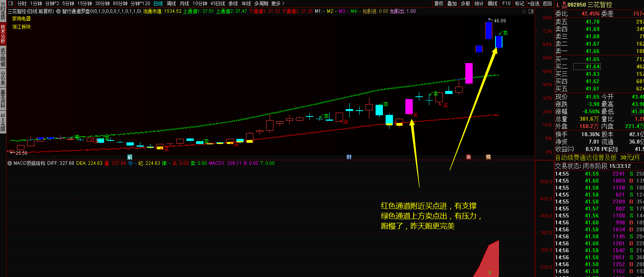The width and height of the screenshot is (644, 277).
Task: Click the 解 event marker on timeline
Action: coord(130,157)
